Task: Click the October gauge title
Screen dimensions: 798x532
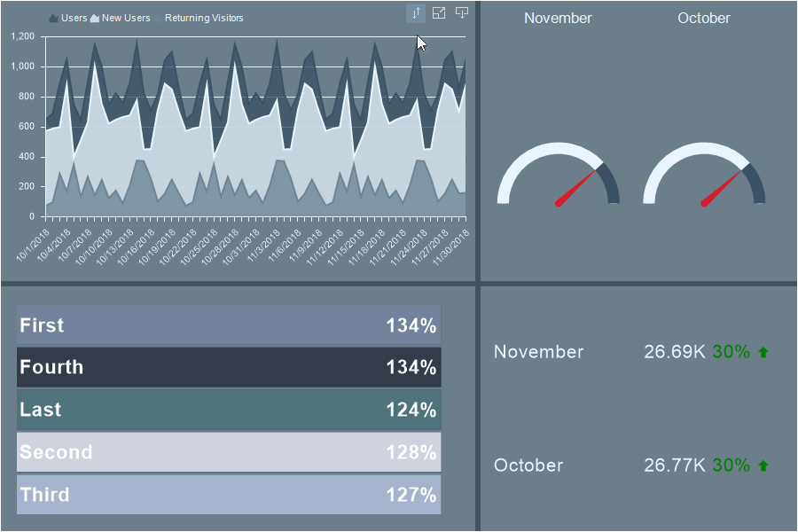Action: [x=703, y=19]
